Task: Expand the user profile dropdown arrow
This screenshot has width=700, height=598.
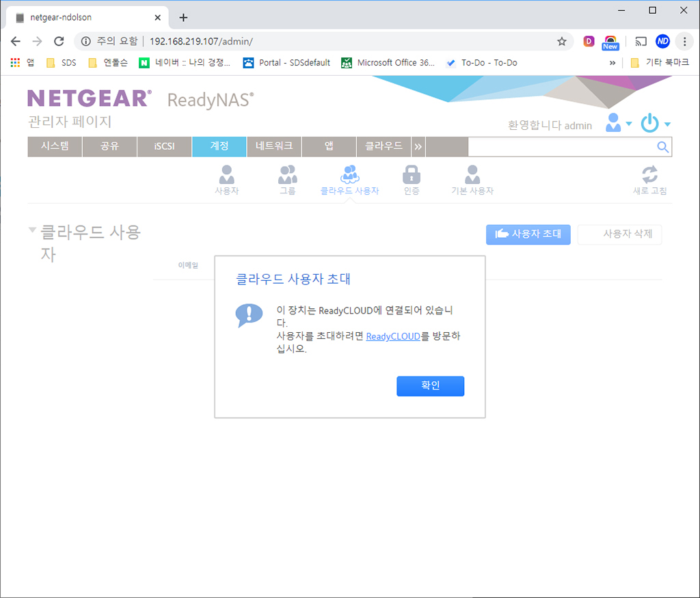Action: pyautogui.click(x=629, y=124)
